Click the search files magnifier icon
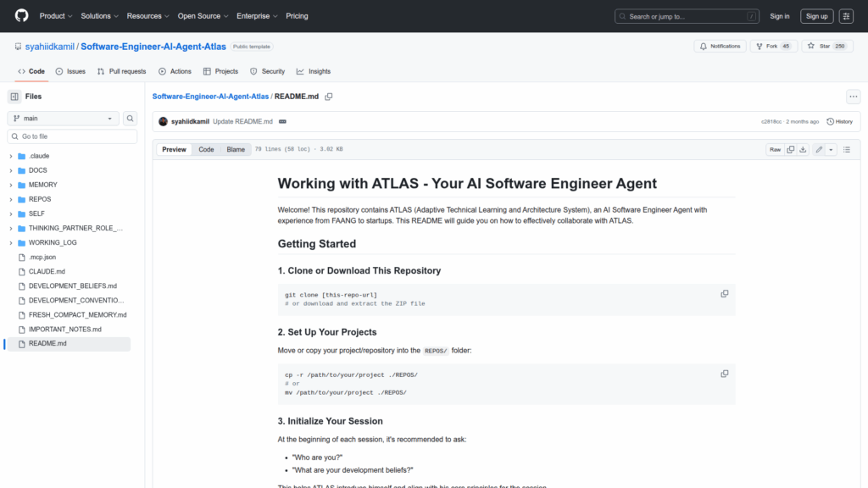 [x=131, y=119]
